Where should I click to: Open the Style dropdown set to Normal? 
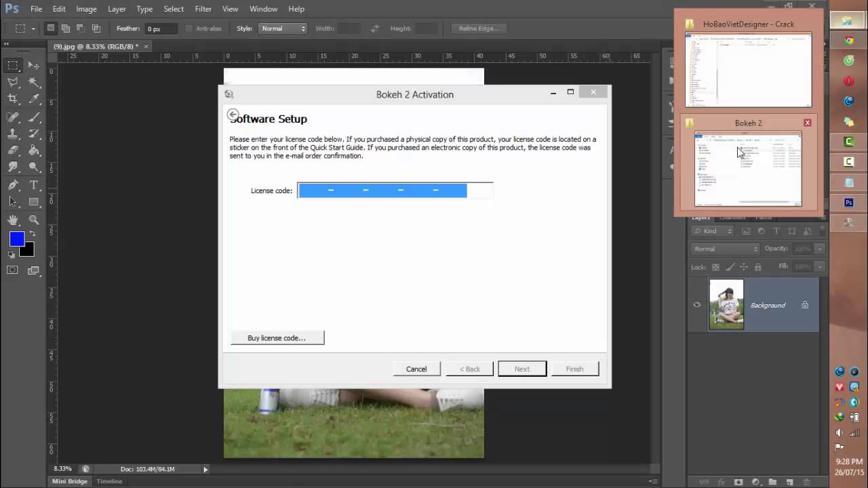pyautogui.click(x=283, y=28)
